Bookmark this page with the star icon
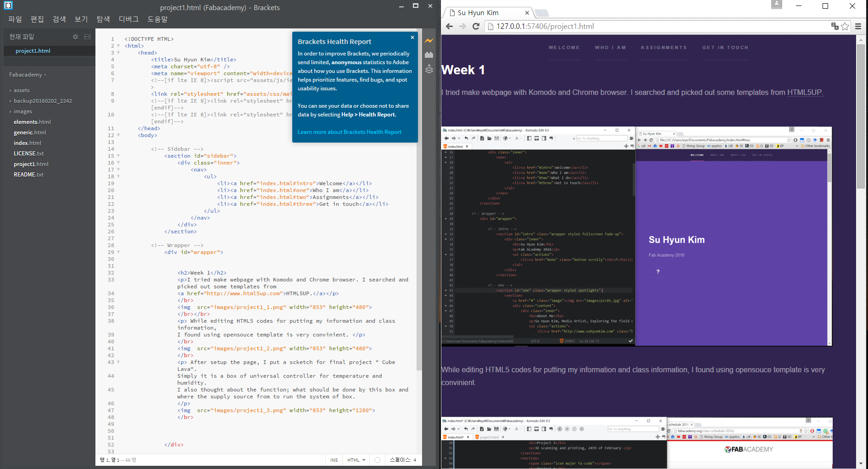This screenshot has width=868, height=469. 845,26
